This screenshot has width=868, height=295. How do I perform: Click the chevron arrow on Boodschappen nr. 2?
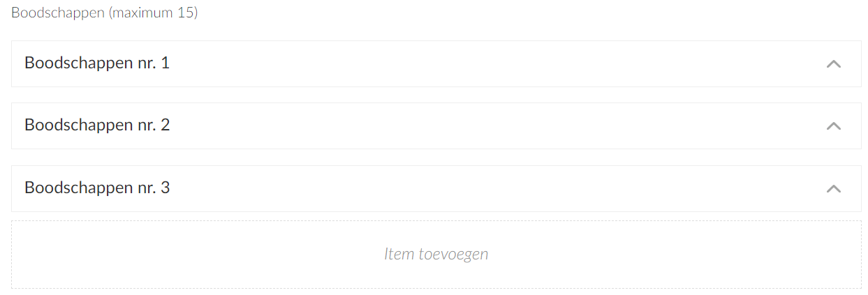[833, 126]
